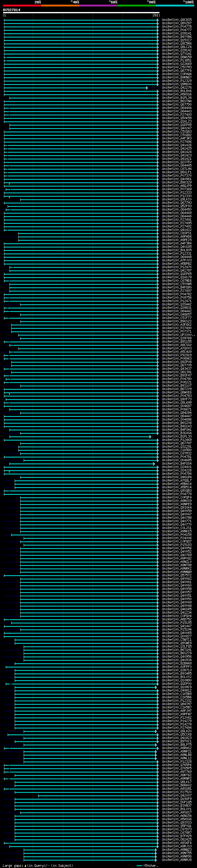This screenshot has height=868, width=197.
Task: Open hit UniRef100_P04778
Action: tap(176, 26)
